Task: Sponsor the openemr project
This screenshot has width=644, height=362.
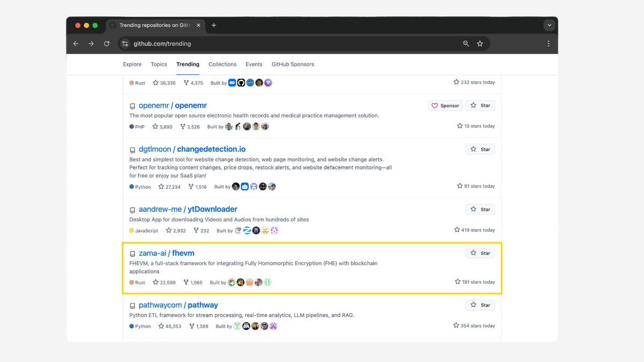Action: [445, 106]
